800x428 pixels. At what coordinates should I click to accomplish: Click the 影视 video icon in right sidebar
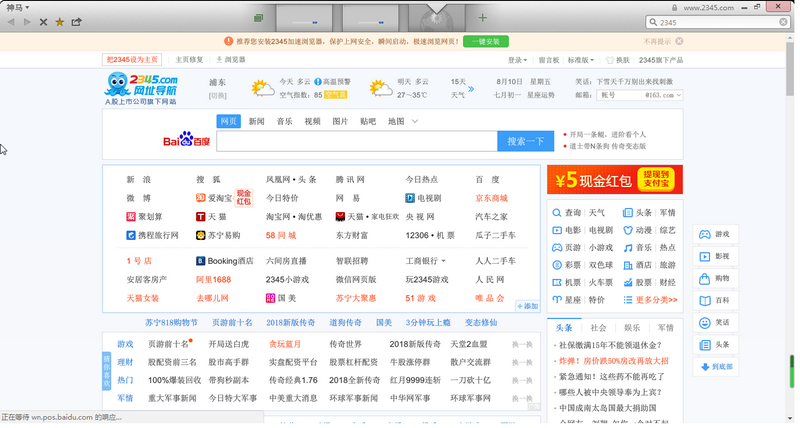pyautogui.click(x=705, y=256)
